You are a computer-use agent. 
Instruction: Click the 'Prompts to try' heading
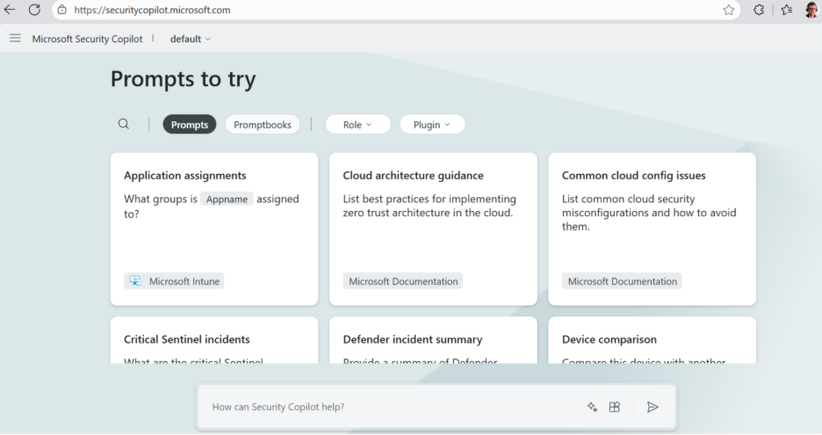pos(183,79)
